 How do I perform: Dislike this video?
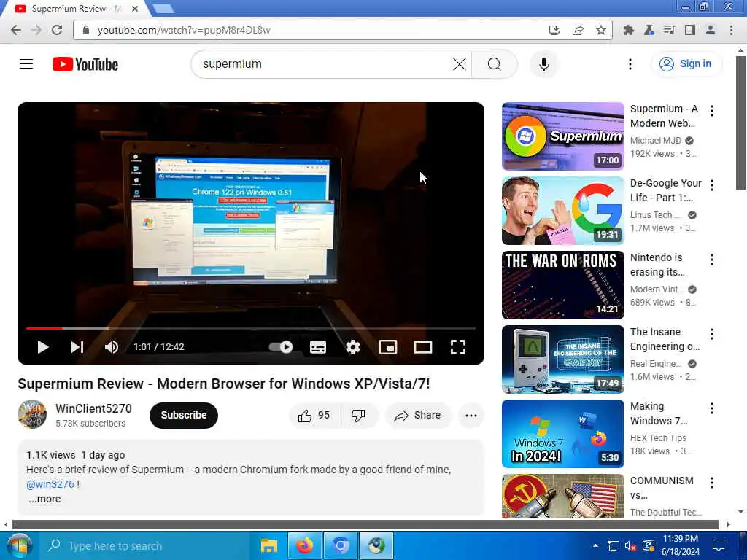[359, 415]
